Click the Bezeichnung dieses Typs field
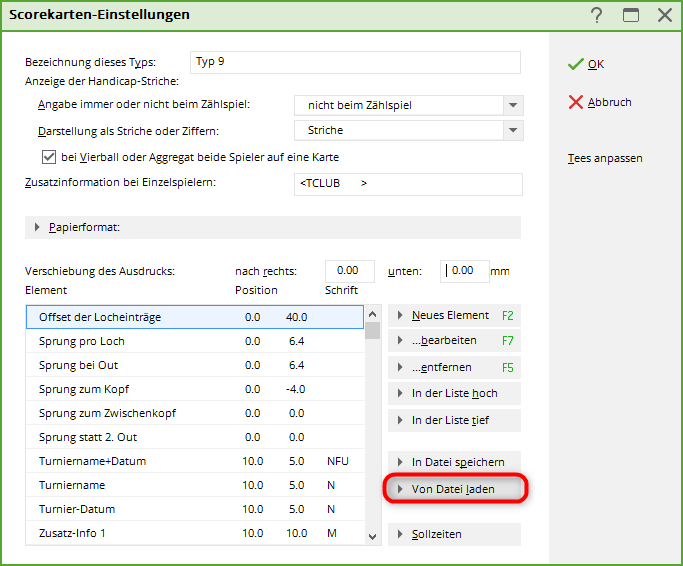Screen dimensions: 683x566 [355, 62]
